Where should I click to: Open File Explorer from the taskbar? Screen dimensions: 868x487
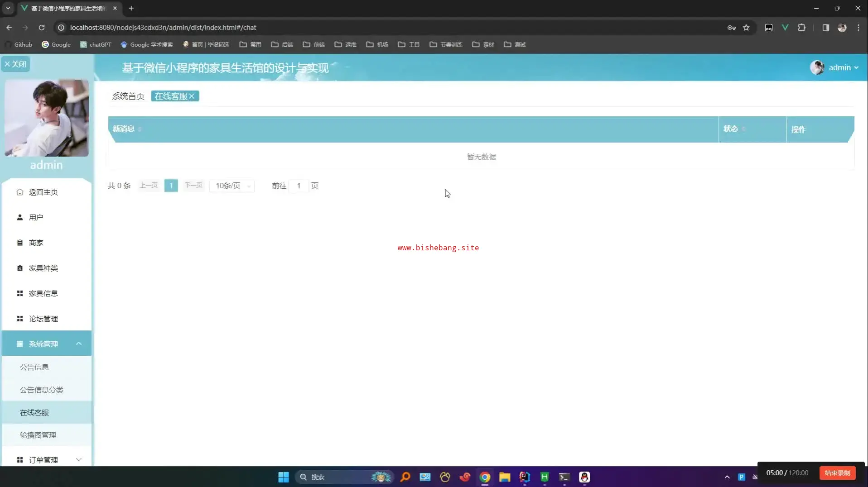(x=505, y=477)
